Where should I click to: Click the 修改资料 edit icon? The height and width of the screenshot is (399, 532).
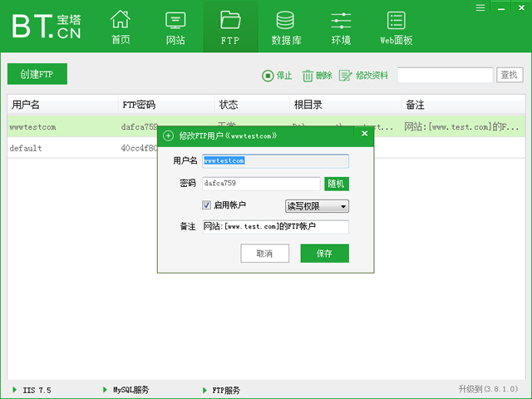(346, 76)
